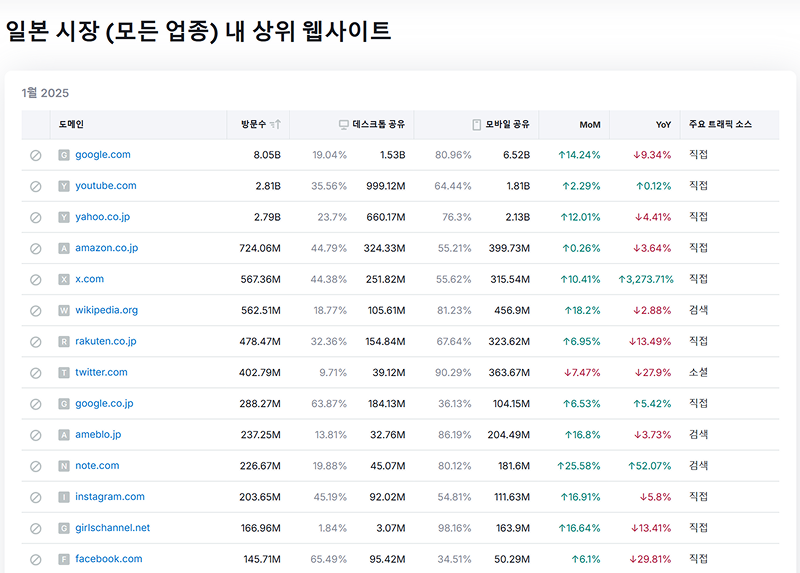The image size is (800, 573).
Task: Click the sort arrow icon next to 방문수
Action: [276, 124]
